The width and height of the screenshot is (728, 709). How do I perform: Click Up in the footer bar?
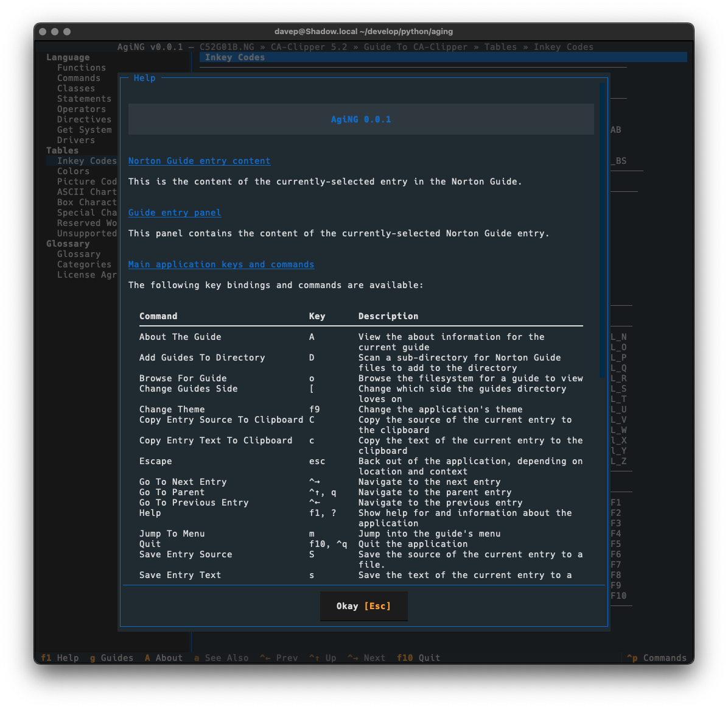[x=323, y=657]
